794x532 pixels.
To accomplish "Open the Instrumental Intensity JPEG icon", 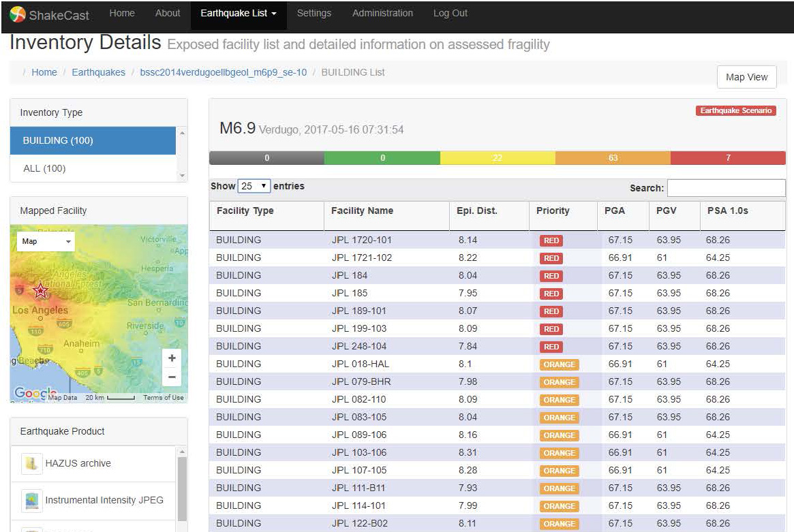I will pos(31,501).
